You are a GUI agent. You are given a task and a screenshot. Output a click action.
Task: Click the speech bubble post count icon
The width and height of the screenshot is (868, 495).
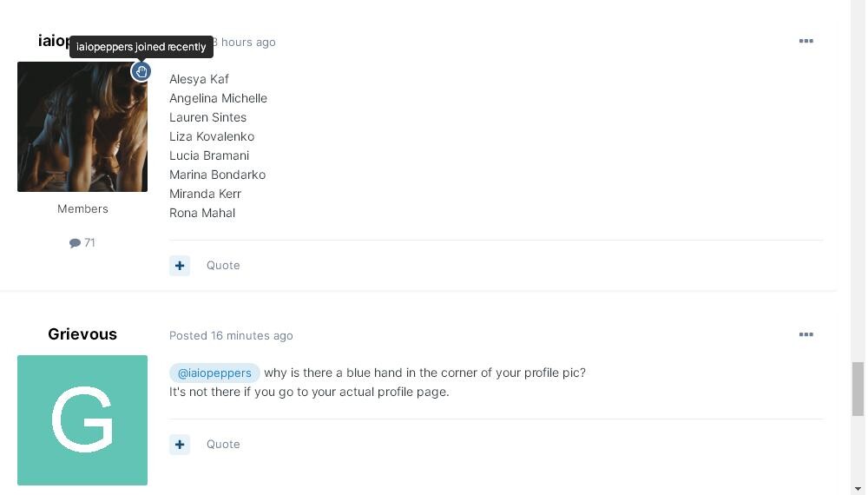[75, 243]
